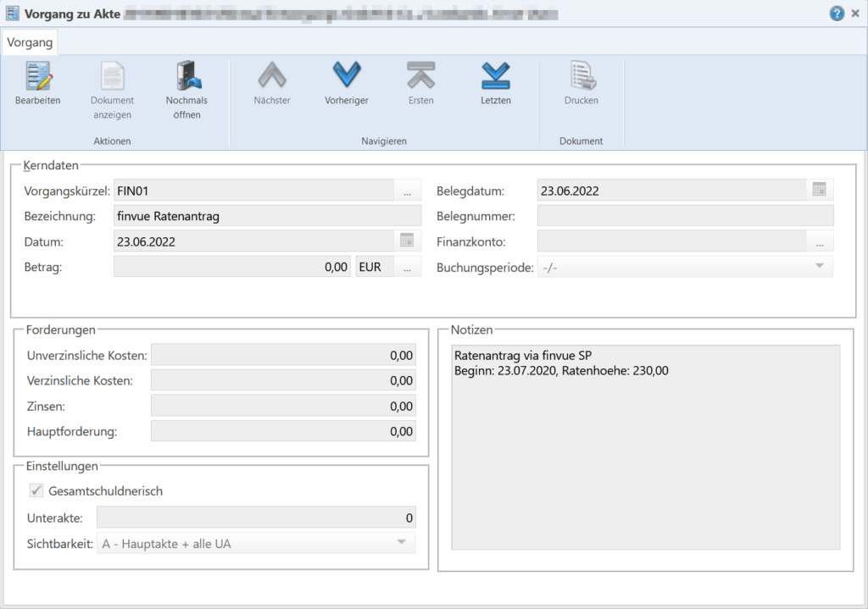Print via the Drucken icon

click(581, 76)
